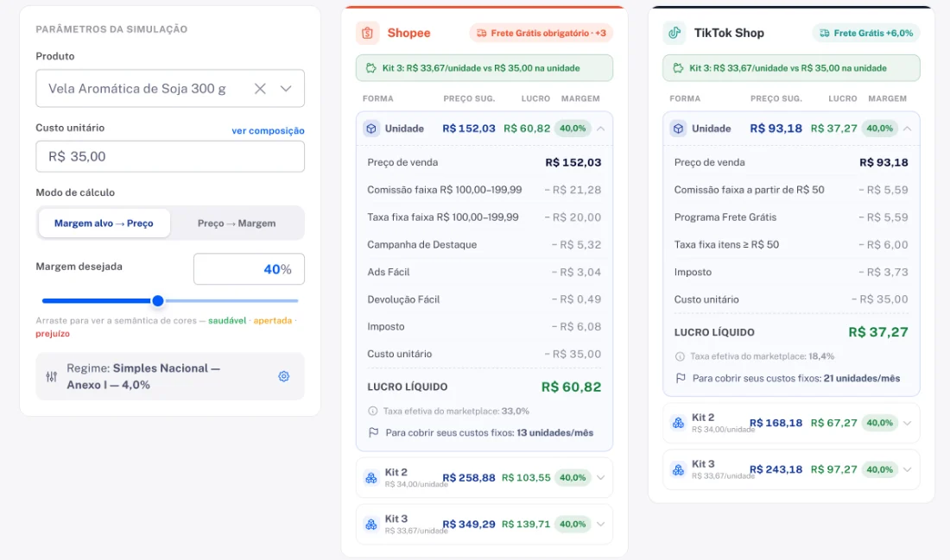Click the sliders icon in the Regime box

[52, 376]
